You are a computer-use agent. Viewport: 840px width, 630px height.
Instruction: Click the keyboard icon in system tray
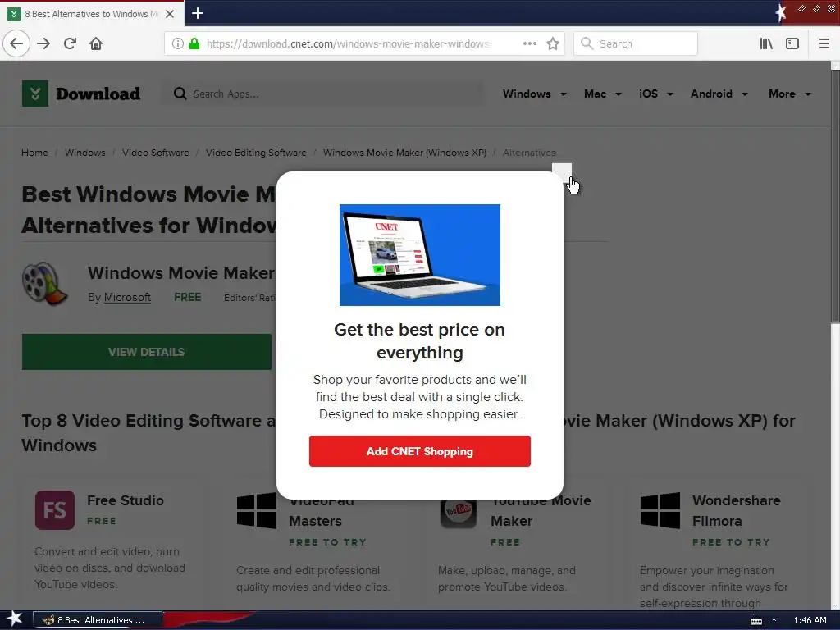(756, 621)
